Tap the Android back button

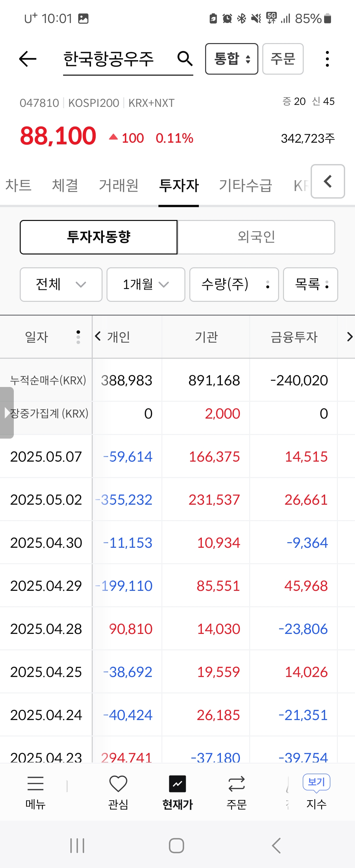pyautogui.click(x=276, y=845)
